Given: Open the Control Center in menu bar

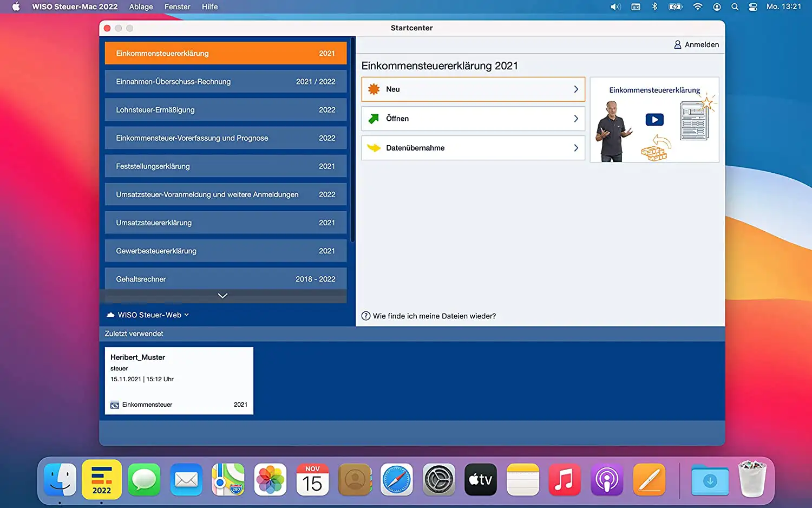Looking at the screenshot, I should [752, 7].
